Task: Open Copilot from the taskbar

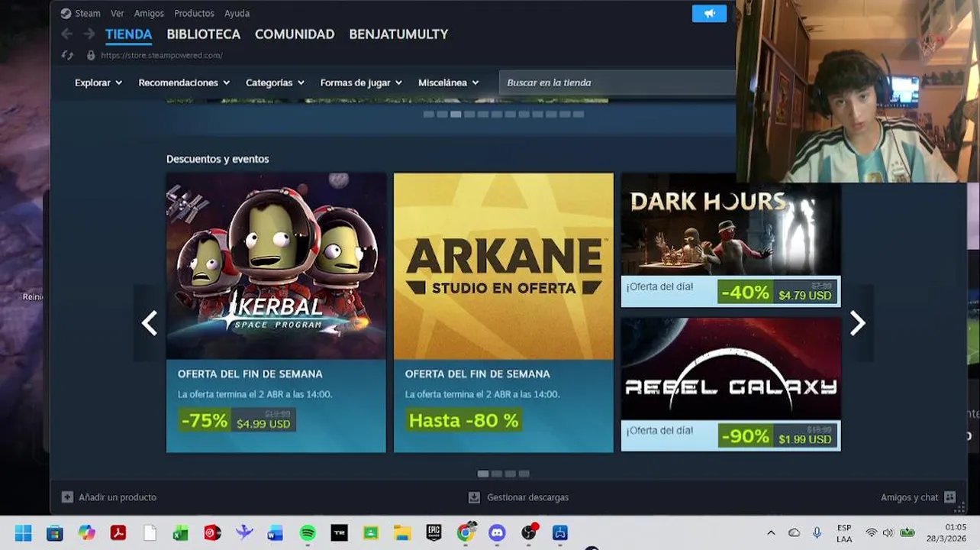Action: pos(87,533)
